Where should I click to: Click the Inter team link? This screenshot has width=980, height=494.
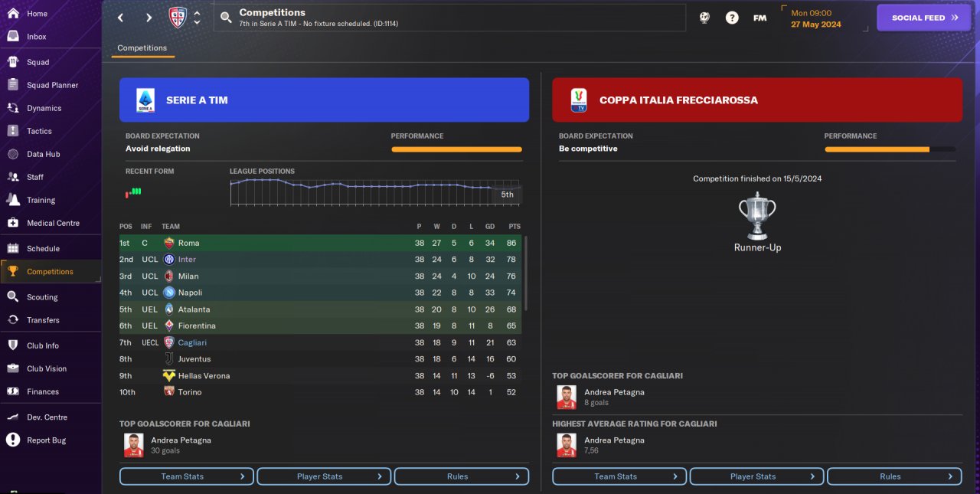point(187,260)
